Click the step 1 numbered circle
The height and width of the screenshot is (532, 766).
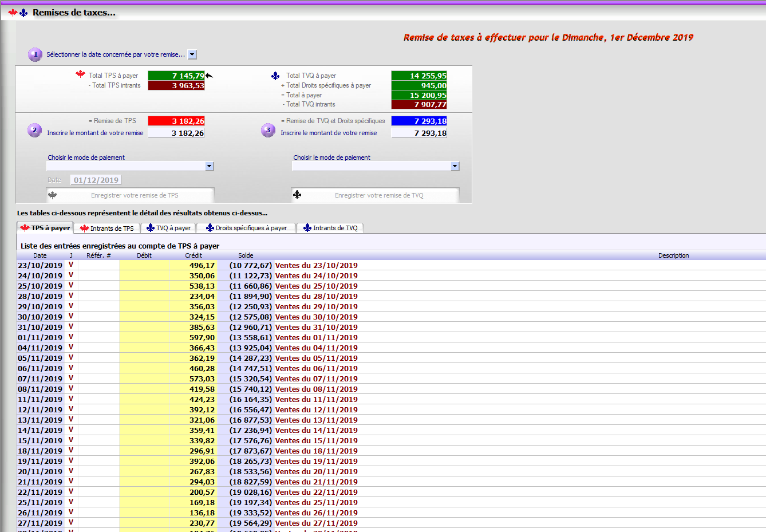[x=35, y=54]
